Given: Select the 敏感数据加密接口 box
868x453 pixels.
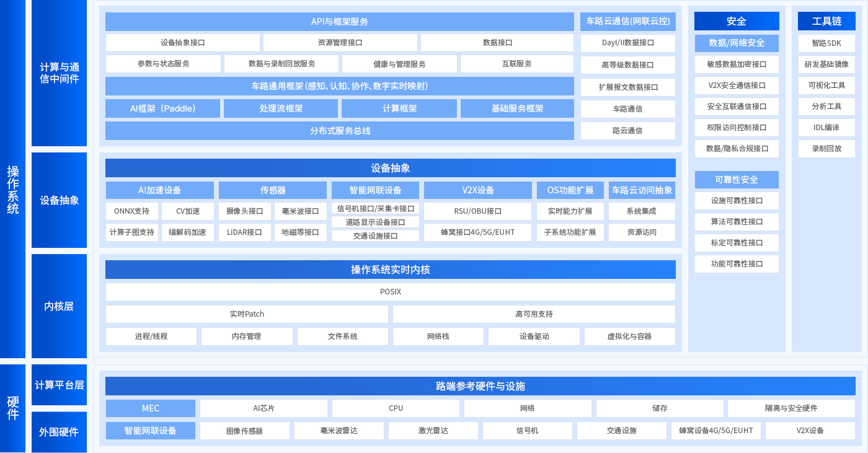Looking at the screenshot, I should [x=737, y=64].
